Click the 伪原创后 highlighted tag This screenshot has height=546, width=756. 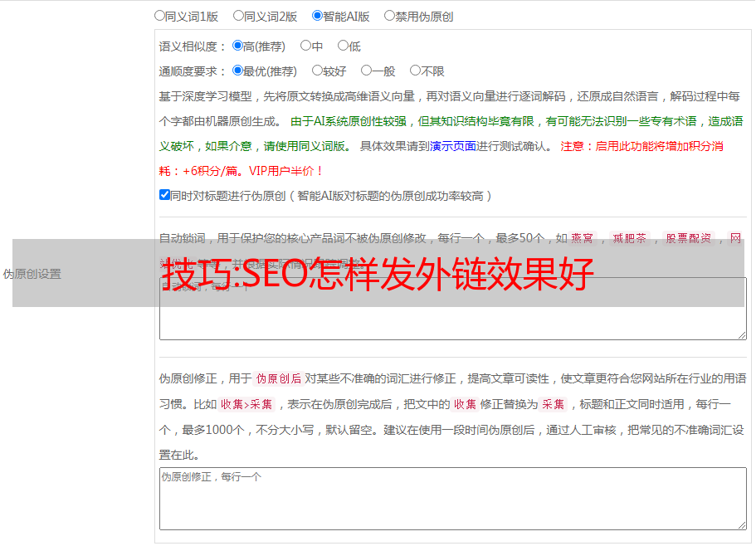[x=279, y=378]
